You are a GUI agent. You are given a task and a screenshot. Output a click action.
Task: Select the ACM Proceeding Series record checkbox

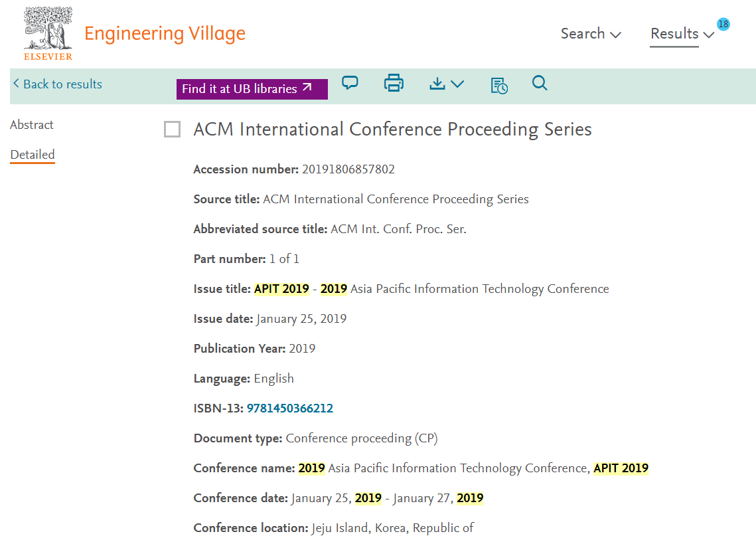pyautogui.click(x=172, y=130)
